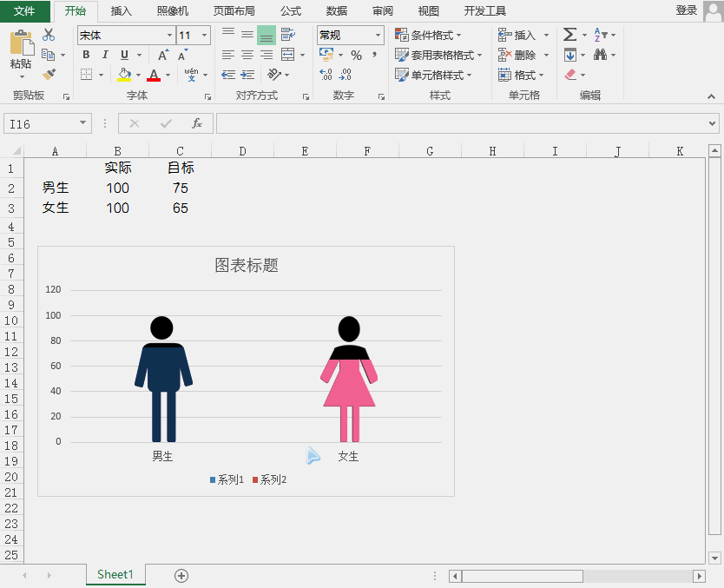Open the Name Box dropdown arrow
This screenshot has height=588, width=724.
[x=82, y=122]
